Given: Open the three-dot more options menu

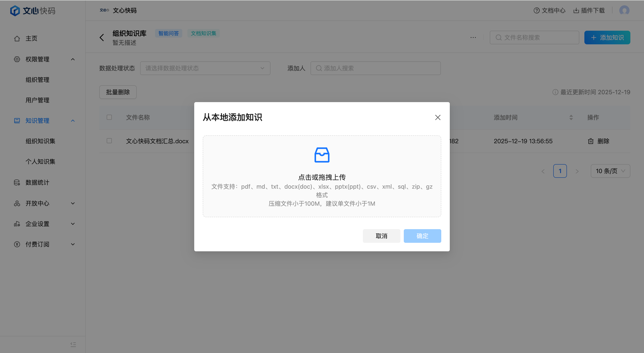Looking at the screenshot, I should (x=473, y=38).
